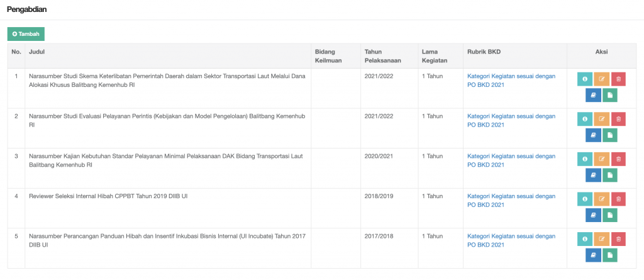Image resolution: width=644 pixels, height=280 pixels.
Task: Edit the Kajian Kebutuhan Standar Pelayanan row
Action: 602,159
